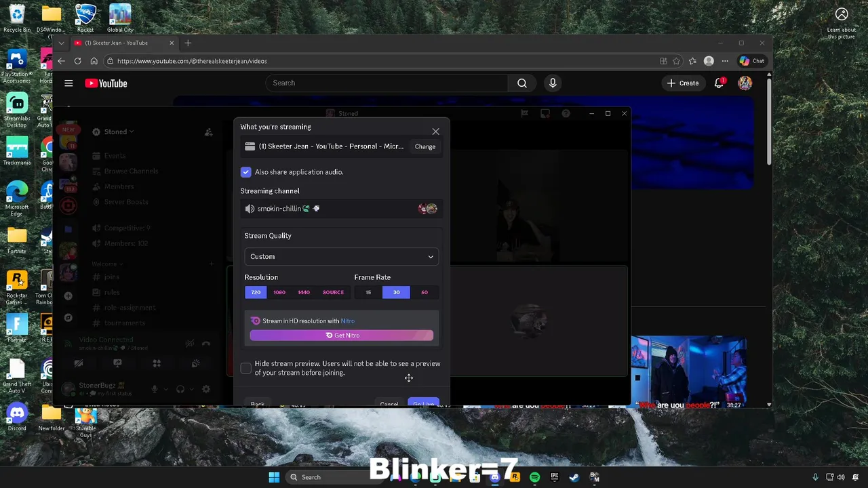Viewport: 868px width, 488px height.
Task: Set frame rate to 60
Action: (425, 292)
